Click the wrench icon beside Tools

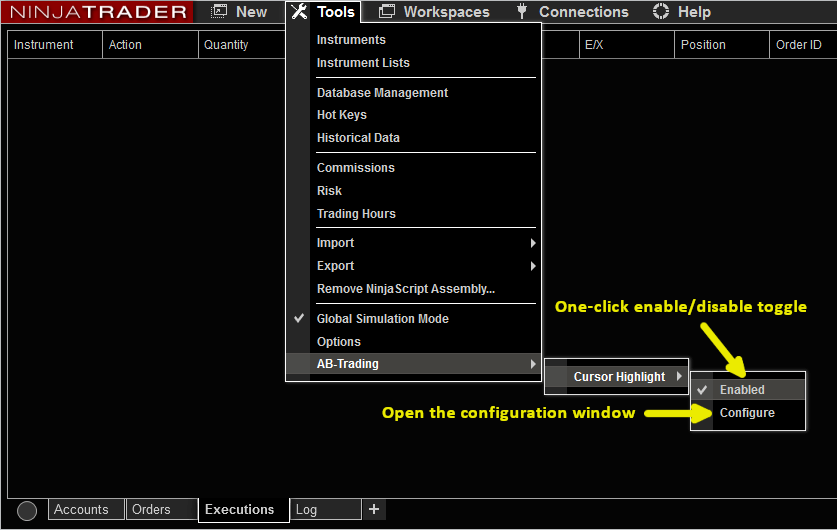pos(299,12)
